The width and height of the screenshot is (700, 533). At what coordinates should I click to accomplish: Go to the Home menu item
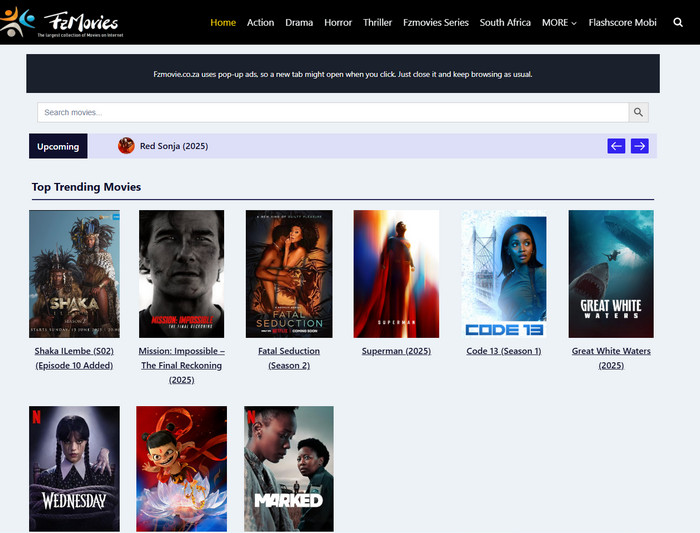[223, 22]
